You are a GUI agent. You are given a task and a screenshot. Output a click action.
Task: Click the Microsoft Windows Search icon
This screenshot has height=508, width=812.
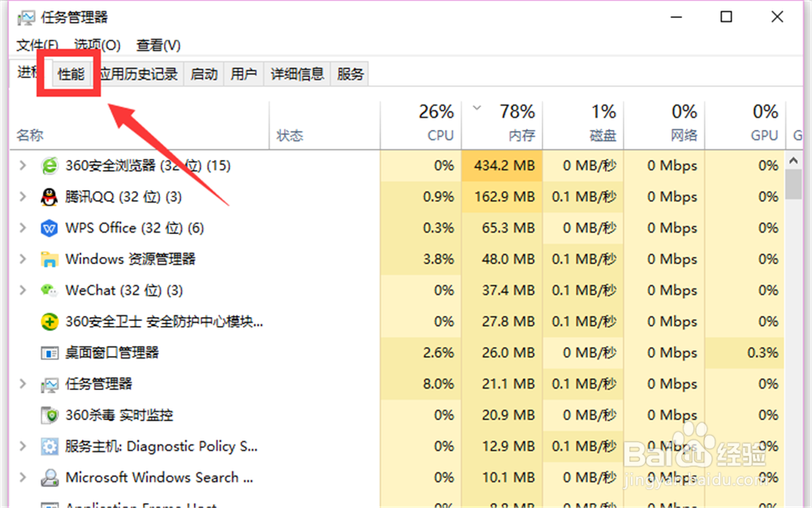click(x=50, y=477)
